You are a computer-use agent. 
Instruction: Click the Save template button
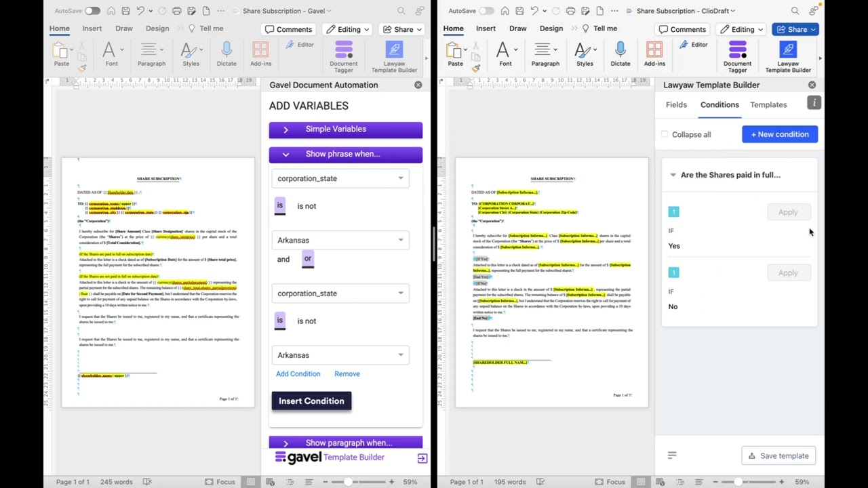pos(778,456)
